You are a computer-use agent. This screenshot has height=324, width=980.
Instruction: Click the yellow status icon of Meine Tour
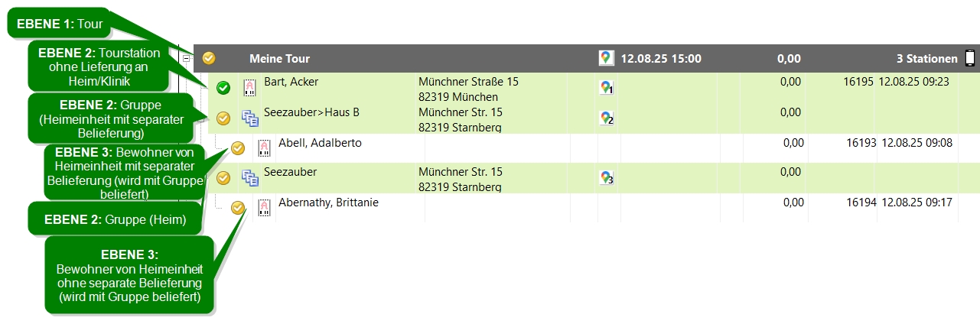pyautogui.click(x=209, y=57)
